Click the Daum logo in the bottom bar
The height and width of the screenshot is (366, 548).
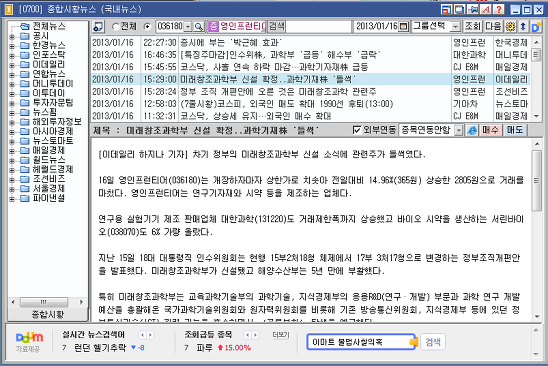click(29, 337)
